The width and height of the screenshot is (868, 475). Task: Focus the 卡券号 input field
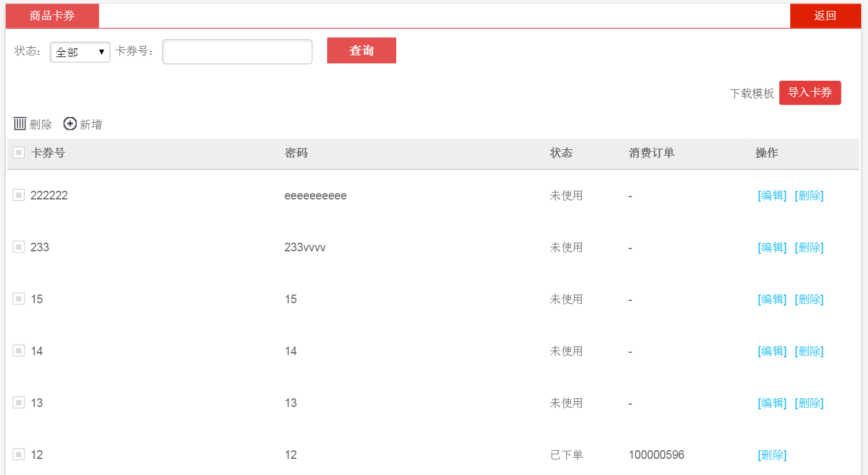pyautogui.click(x=237, y=52)
